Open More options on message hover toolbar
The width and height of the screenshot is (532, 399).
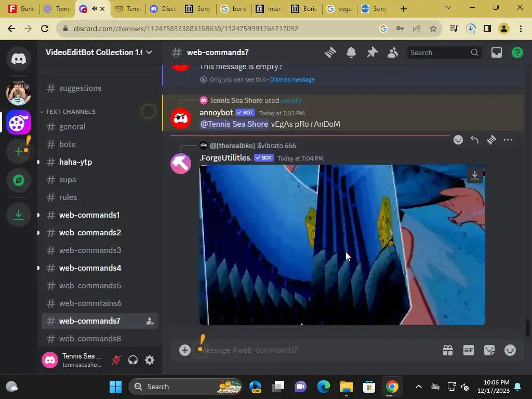click(x=508, y=140)
